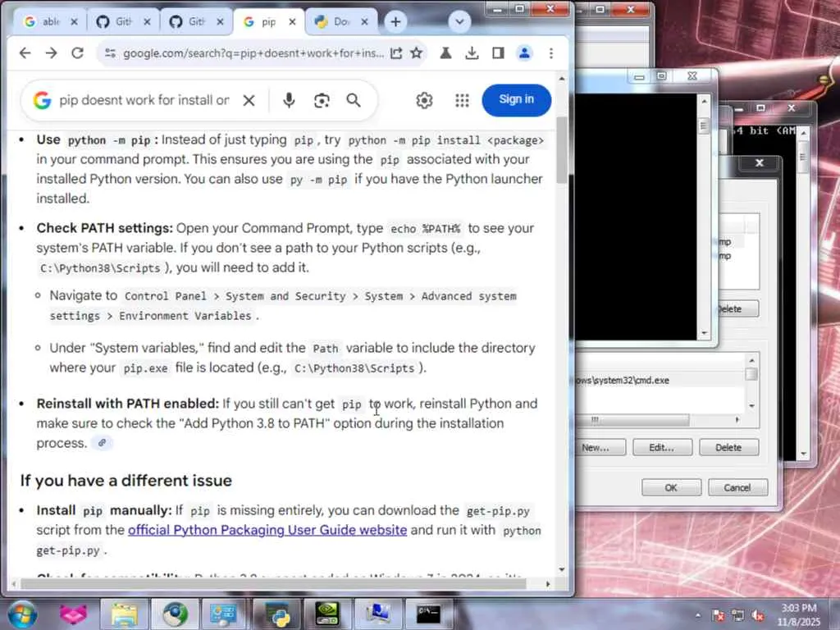Sign in to Google account

point(517,99)
